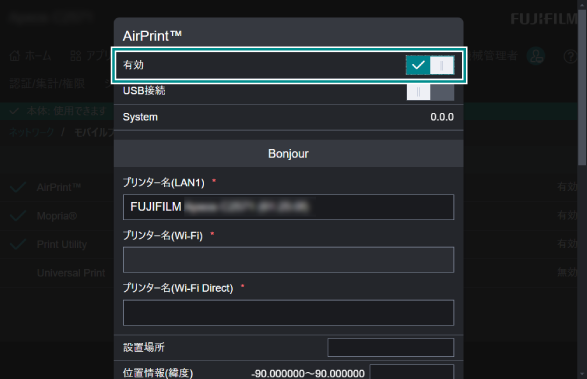Screen dimensions: 587x379
Task: Open the 認証/集計/権限 menu tab
Action: [47, 83]
